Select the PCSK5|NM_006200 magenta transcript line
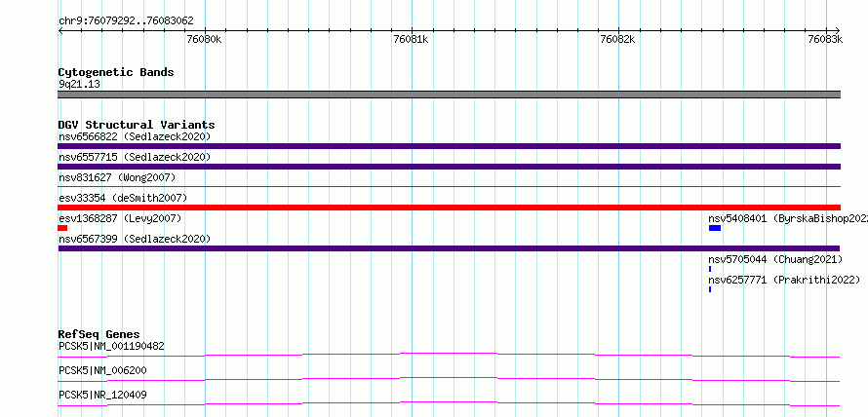 (449, 379)
